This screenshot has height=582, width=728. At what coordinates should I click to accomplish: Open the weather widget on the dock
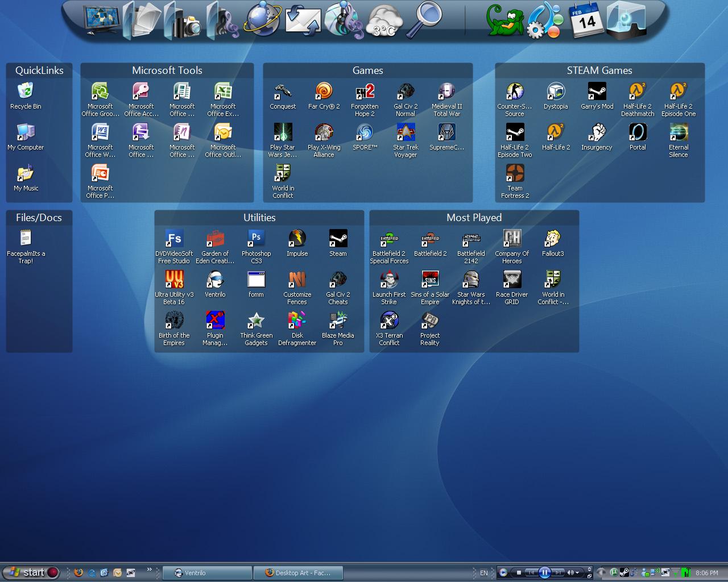pyautogui.click(x=386, y=22)
